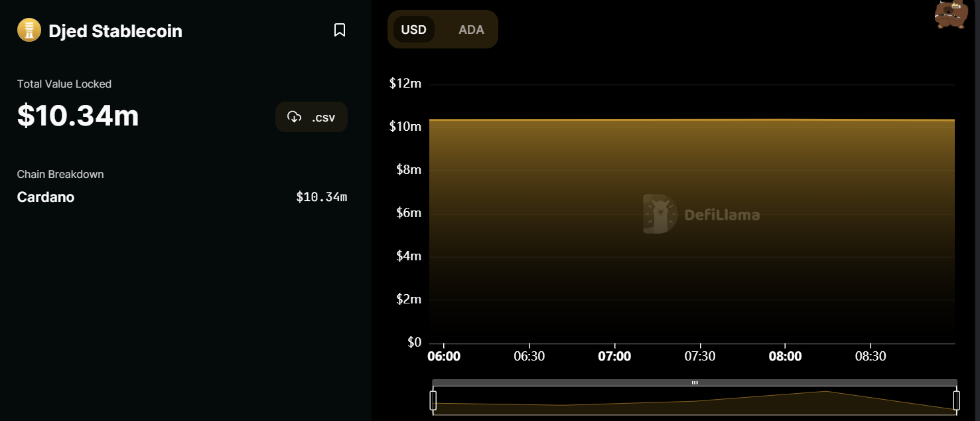Click the Total Value Locked $10.34m figure
980x421 pixels.
78,116
